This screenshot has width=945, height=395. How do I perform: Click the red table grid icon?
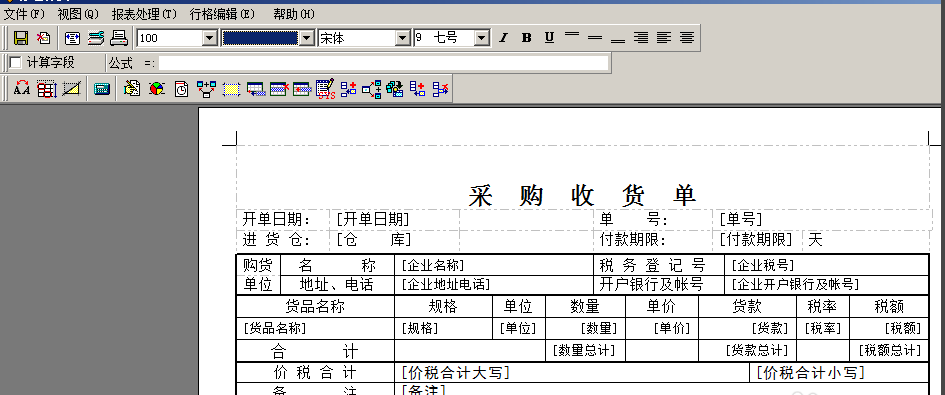click(x=46, y=89)
